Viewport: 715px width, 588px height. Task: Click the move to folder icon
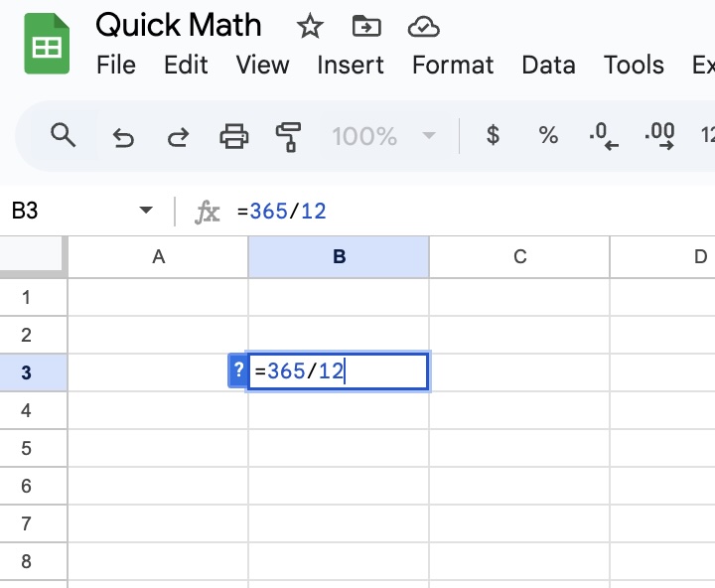[x=366, y=26]
